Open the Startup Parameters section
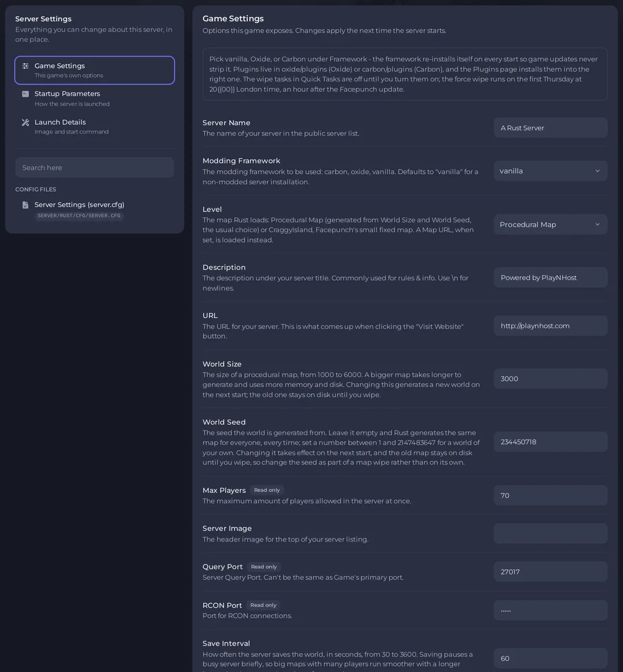 click(x=94, y=98)
